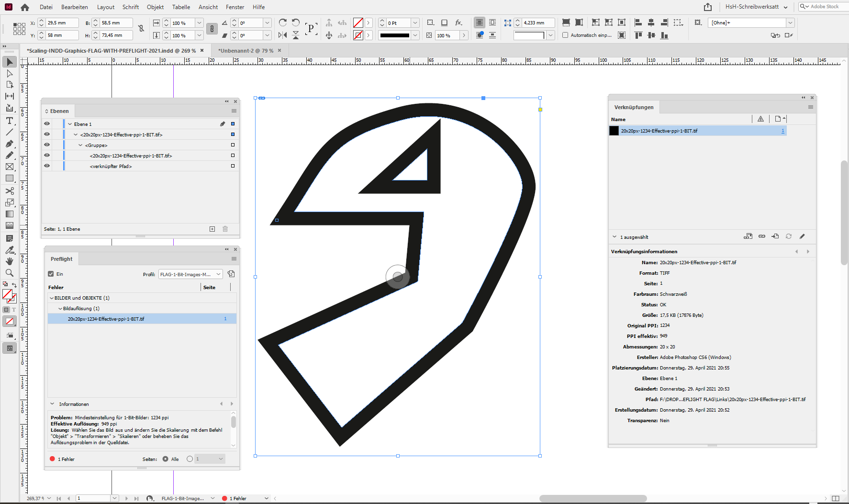This screenshot has height=504, width=849.
Task: Select the Hand tool
Action: 9,261
